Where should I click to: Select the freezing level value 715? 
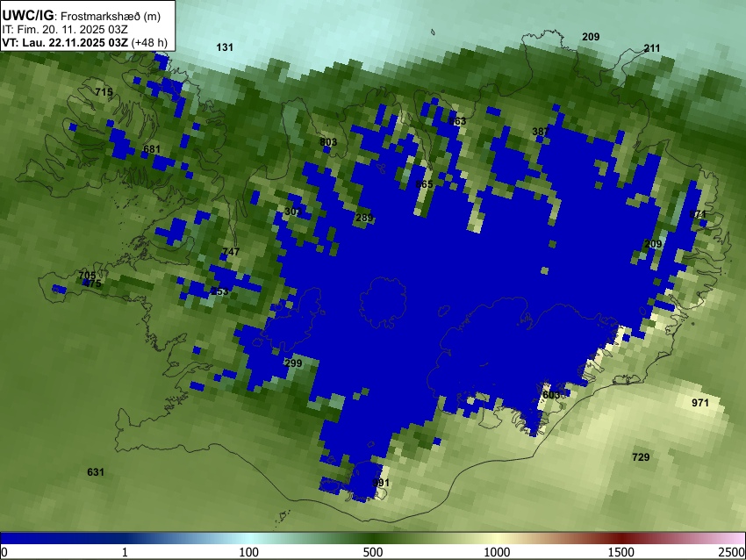coord(104,92)
